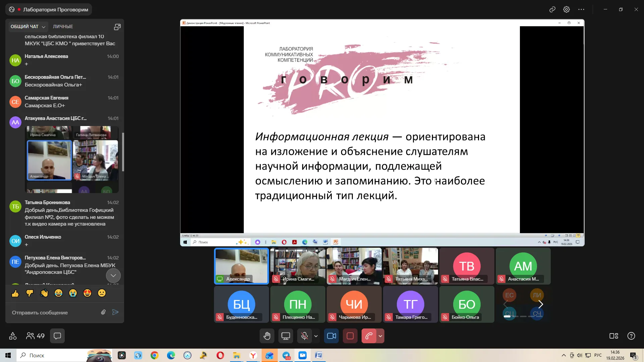The image size is (644, 362).
Task: Select Бойко Ольга participant tile
Action: 467,304
